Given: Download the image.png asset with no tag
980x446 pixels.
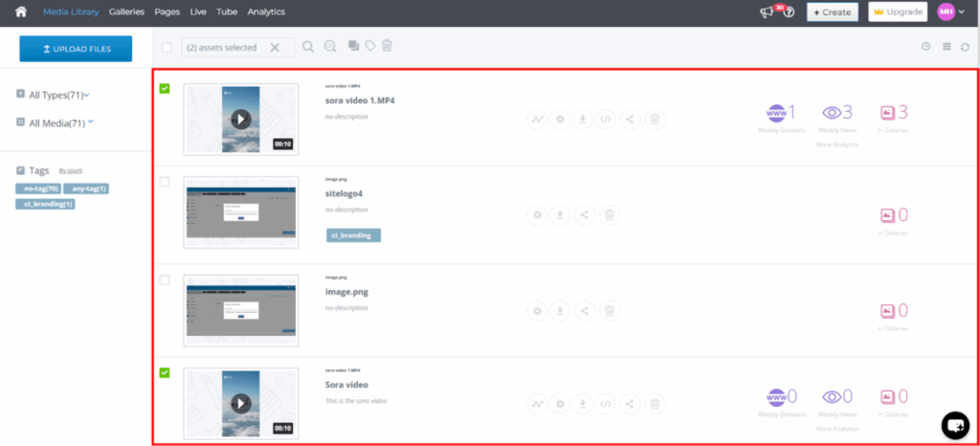Looking at the screenshot, I should 561,310.
